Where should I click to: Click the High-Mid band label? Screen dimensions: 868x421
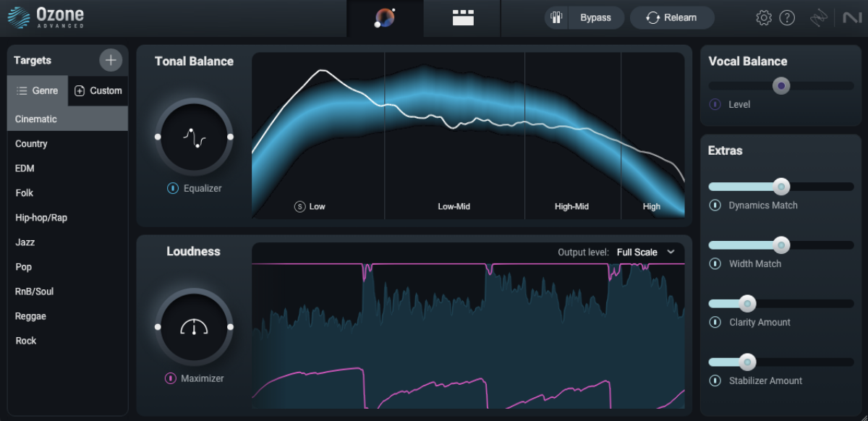(x=571, y=206)
